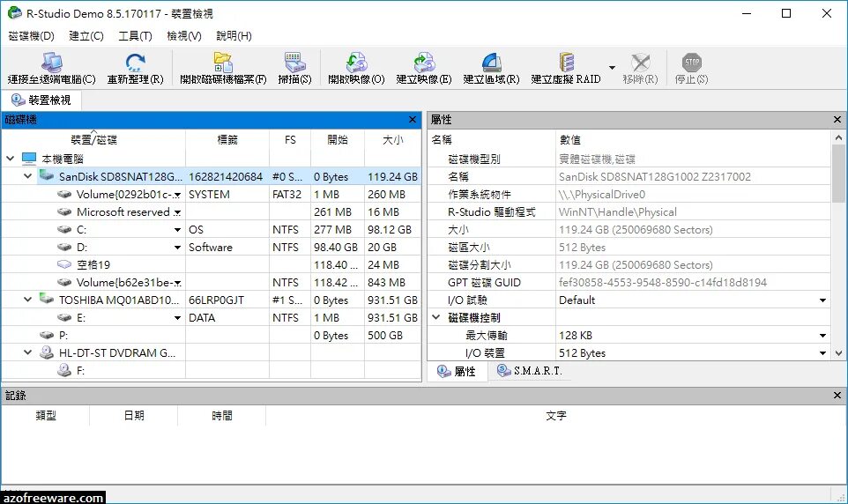Open dropdown arrow on C: row
The height and width of the screenshot is (504, 848).
[x=177, y=230]
